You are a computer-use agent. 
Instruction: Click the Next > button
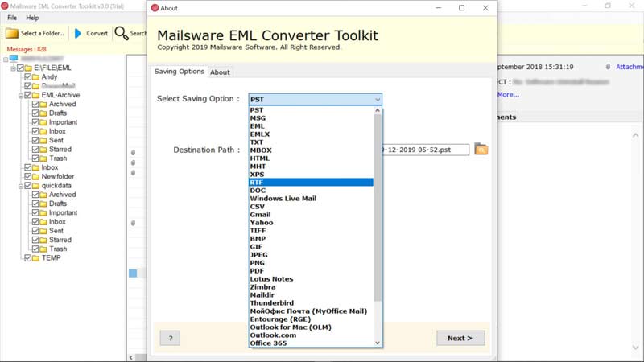(460, 338)
